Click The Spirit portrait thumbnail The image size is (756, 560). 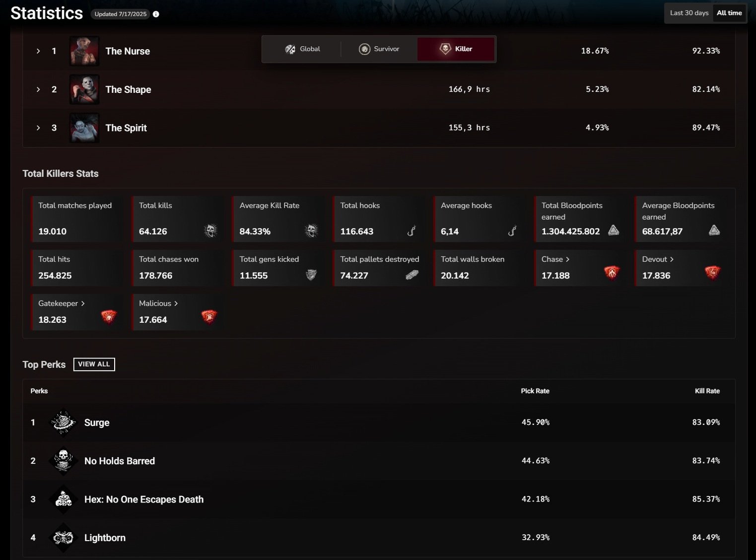click(x=84, y=128)
